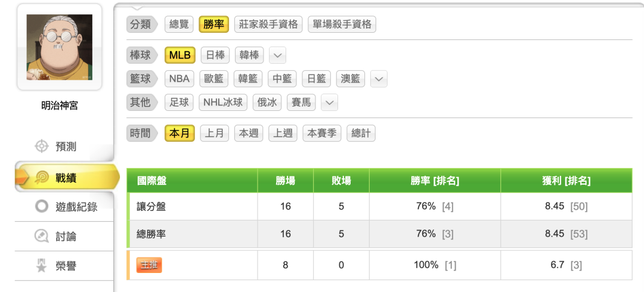Open the 遊戲紀錄 circle icon
Screen dimensions: 644x292
click(x=42, y=206)
